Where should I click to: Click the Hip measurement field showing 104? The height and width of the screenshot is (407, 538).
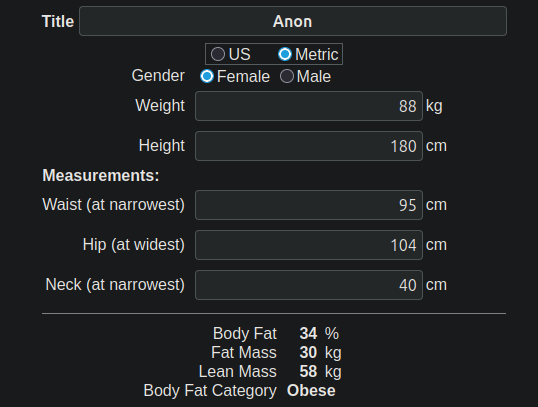click(309, 245)
